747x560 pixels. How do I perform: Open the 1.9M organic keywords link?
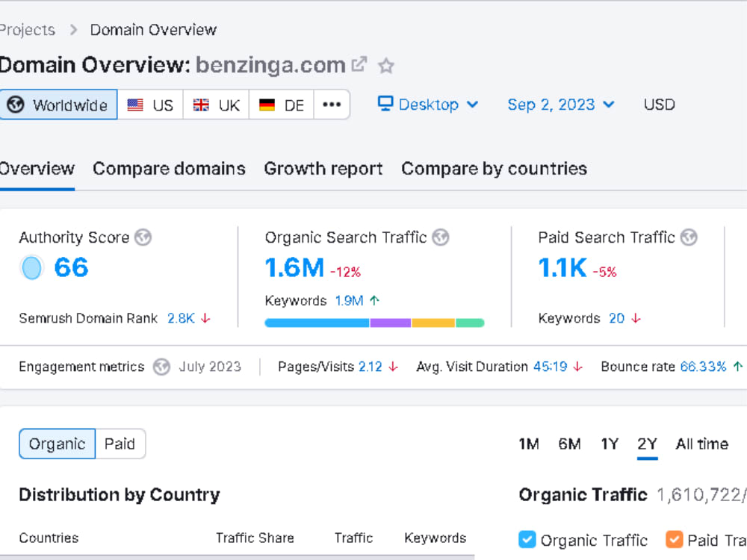pos(349,300)
